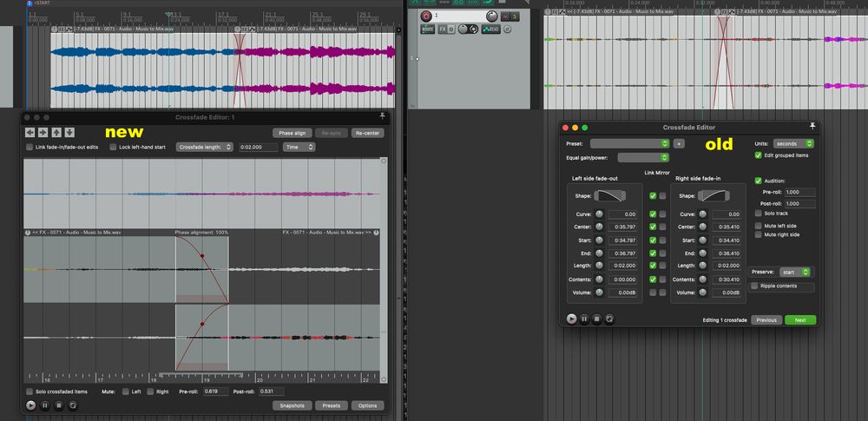Enable Solo track checkbox
Image resolution: width=868 pixels, height=421 pixels.
759,214
